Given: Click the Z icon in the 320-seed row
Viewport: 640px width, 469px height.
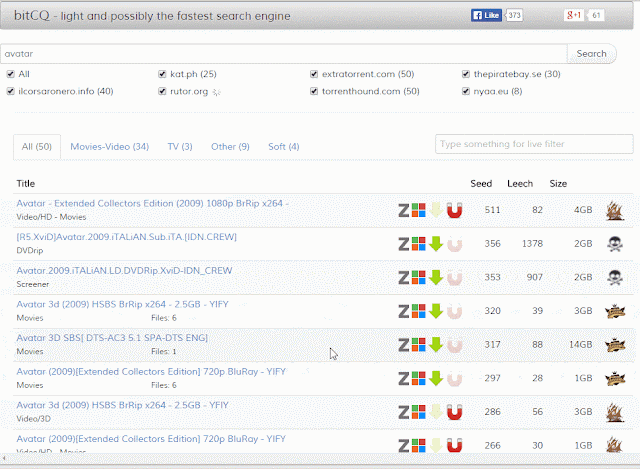Looking at the screenshot, I should click(x=404, y=311).
